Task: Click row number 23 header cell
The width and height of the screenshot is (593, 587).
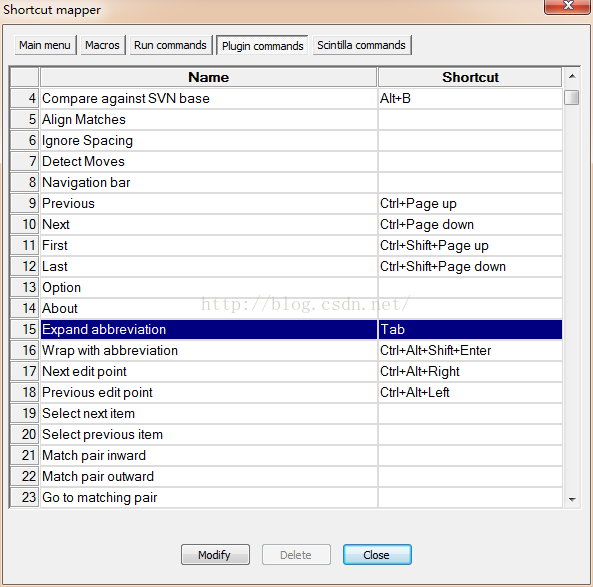Action: [x=25, y=497]
